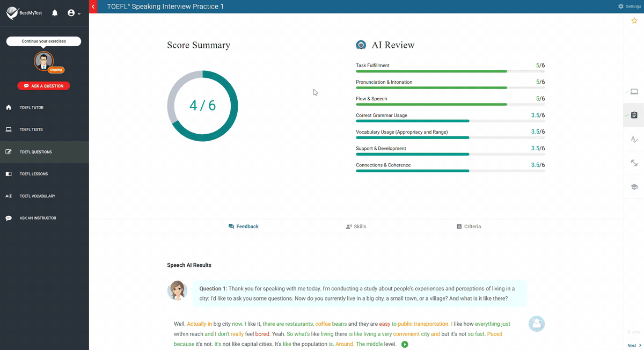Open TOEFL LESSONS in sidebar

tap(45, 174)
